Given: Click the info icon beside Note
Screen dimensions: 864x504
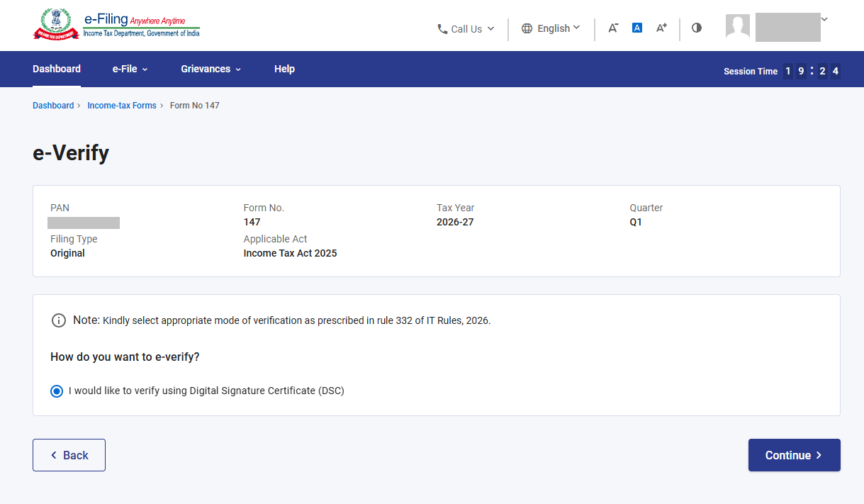Looking at the screenshot, I should 59,320.
